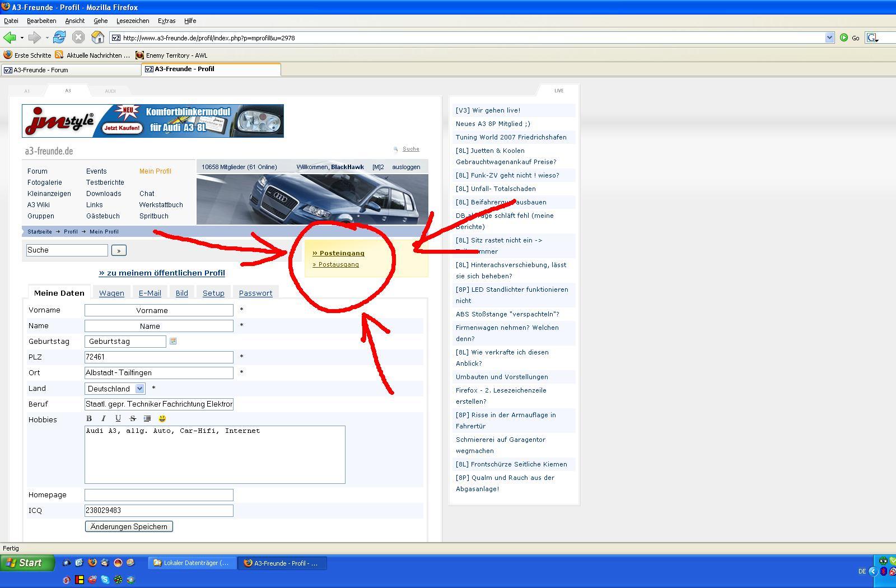Apply underline formatting in Hobbies editor
Image resolution: width=896 pixels, height=588 pixels.
(118, 418)
